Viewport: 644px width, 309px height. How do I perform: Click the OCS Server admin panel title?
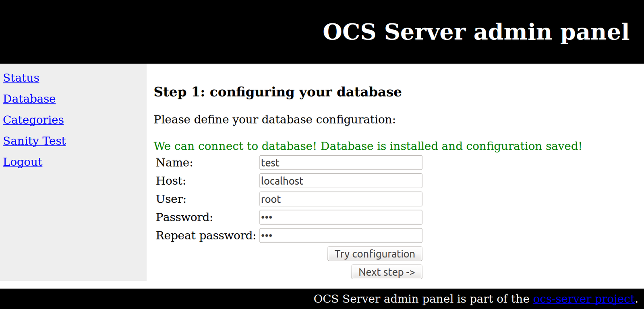click(476, 32)
